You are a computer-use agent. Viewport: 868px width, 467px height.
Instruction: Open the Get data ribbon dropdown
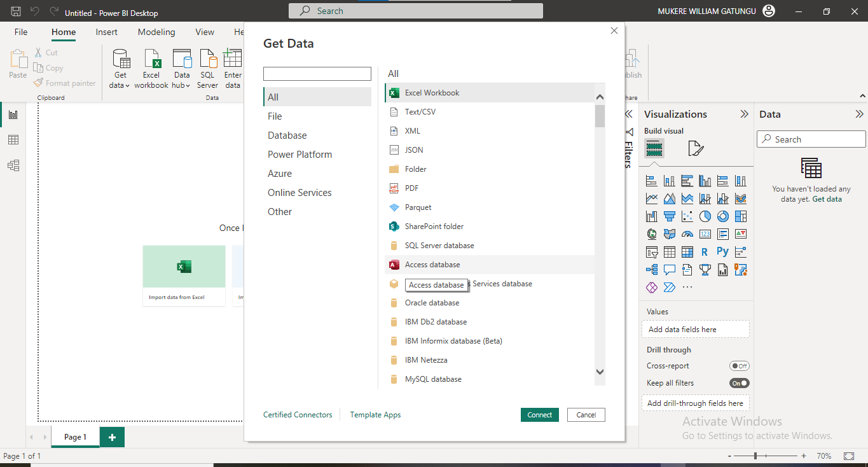(120, 68)
